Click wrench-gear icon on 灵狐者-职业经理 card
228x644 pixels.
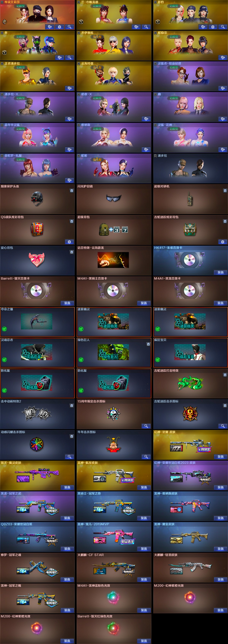(x=222, y=88)
